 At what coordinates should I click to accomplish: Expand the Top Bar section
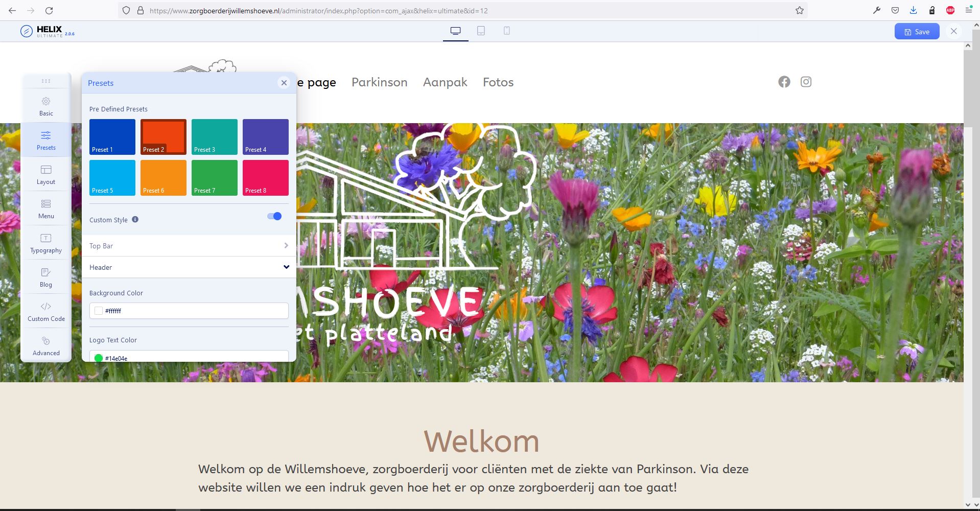pyautogui.click(x=189, y=246)
